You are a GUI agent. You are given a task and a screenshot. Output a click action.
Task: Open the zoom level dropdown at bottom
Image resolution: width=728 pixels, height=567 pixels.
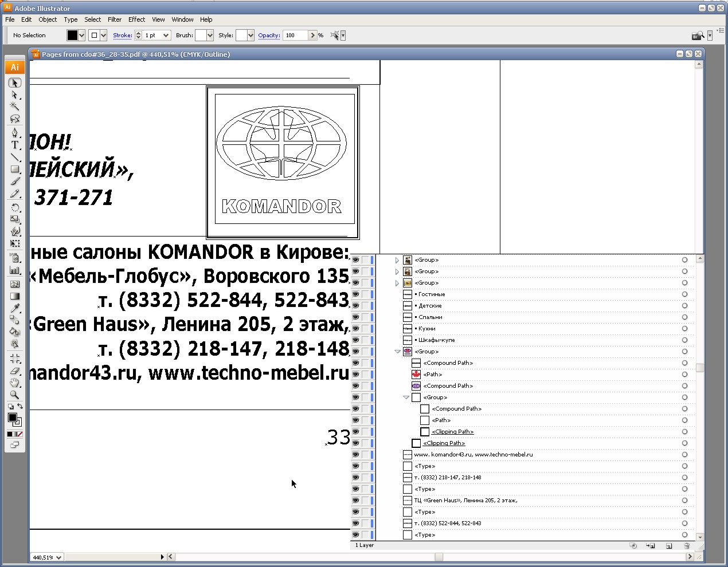[x=59, y=557]
